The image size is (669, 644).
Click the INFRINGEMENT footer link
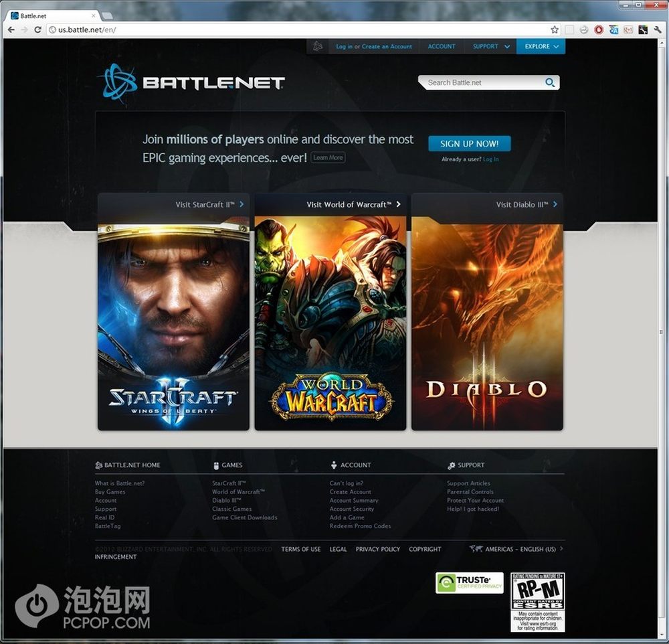[x=116, y=556]
